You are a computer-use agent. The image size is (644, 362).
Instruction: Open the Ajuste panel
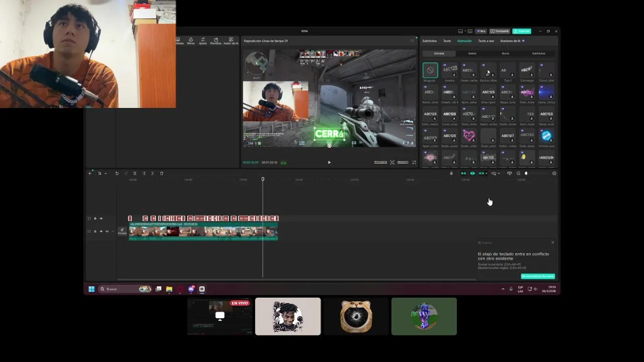tap(203, 41)
